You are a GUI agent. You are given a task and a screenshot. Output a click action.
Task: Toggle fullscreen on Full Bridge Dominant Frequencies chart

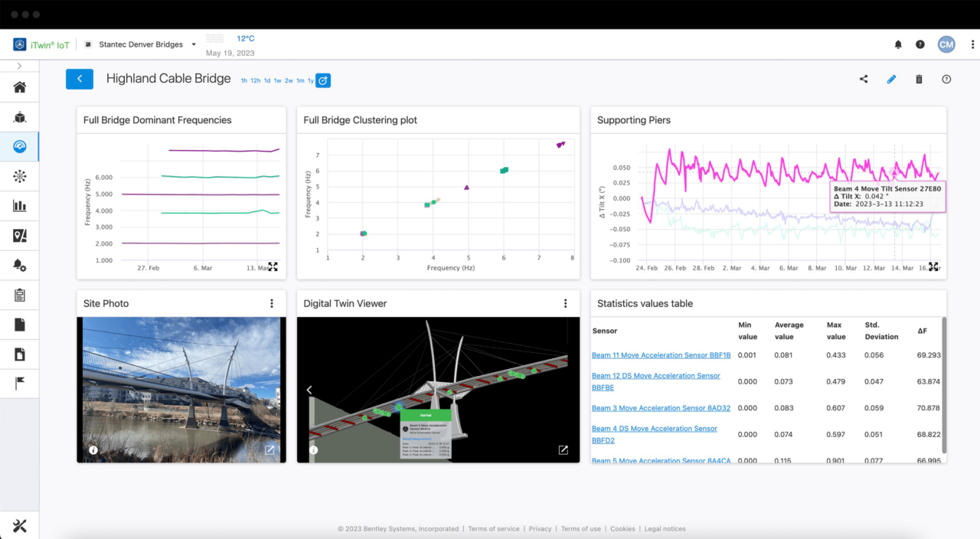tap(273, 266)
